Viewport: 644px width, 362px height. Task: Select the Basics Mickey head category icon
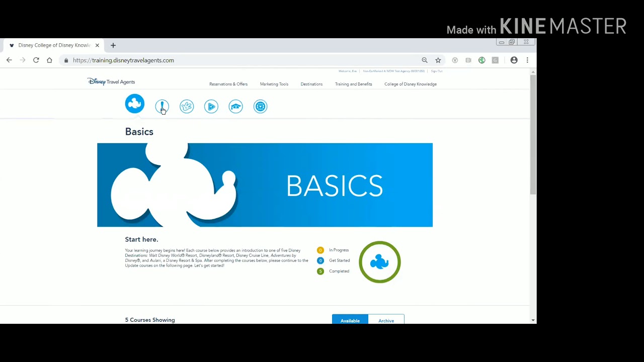pyautogui.click(x=134, y=104)
